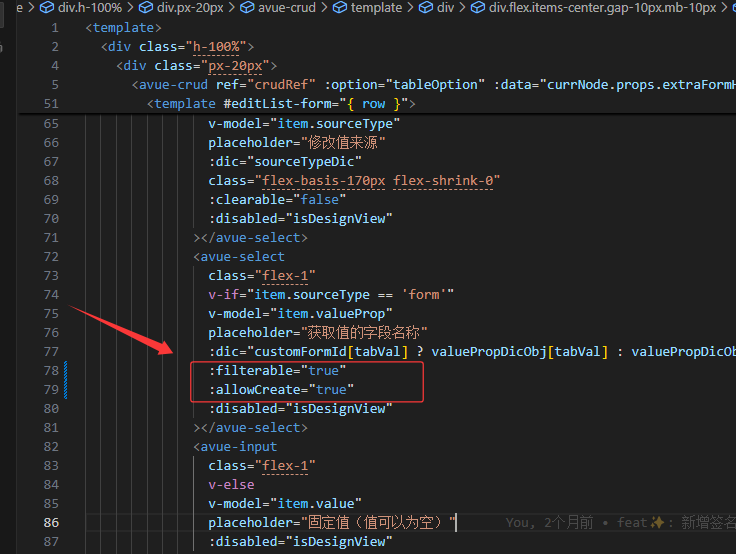Open the plain div breadcrumb segment
The image size is (736, 554).
[x=444, y=8]
